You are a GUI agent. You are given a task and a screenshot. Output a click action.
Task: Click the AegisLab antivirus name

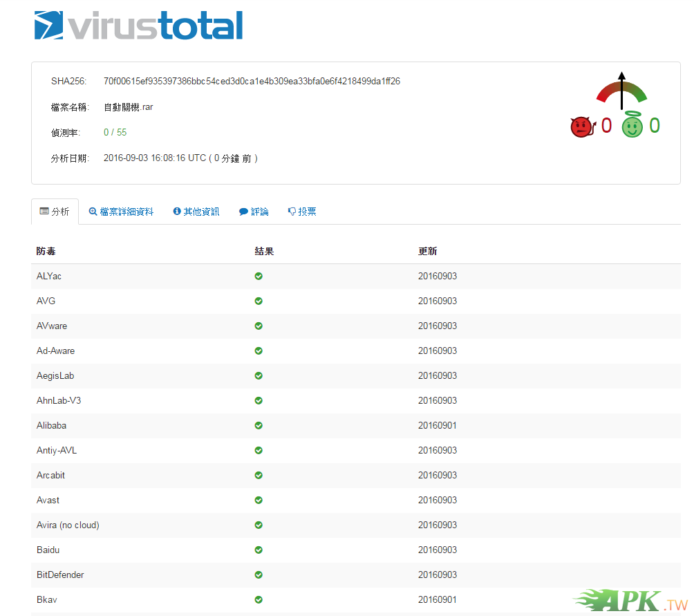(55, 375)
